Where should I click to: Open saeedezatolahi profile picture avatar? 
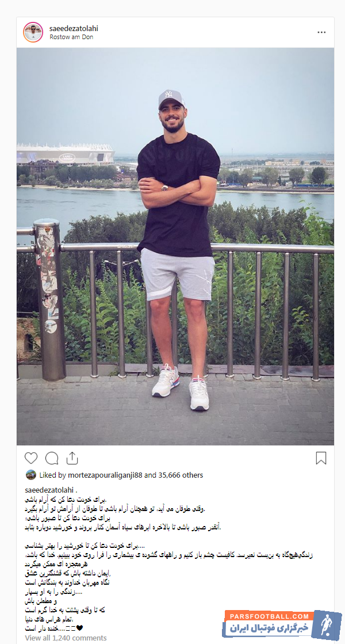pos(33,32)
